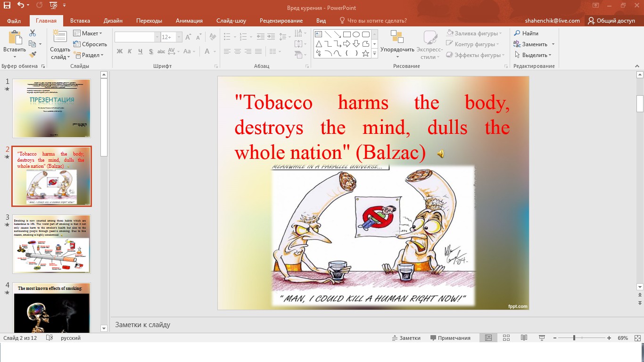Viewport: 644px width, 362px height.
Task: Toggle italic К formatting
Action: (130, 51)
